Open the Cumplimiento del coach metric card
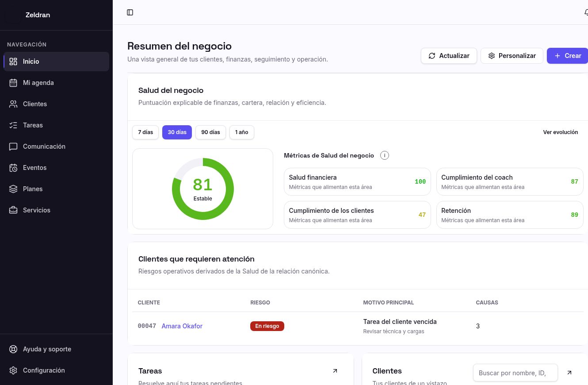 510,181
